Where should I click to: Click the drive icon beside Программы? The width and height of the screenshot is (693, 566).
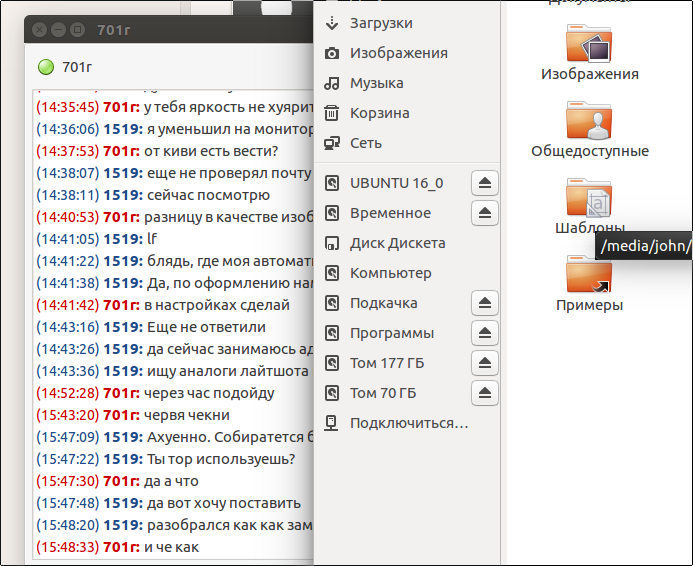[x=332, y=333]
